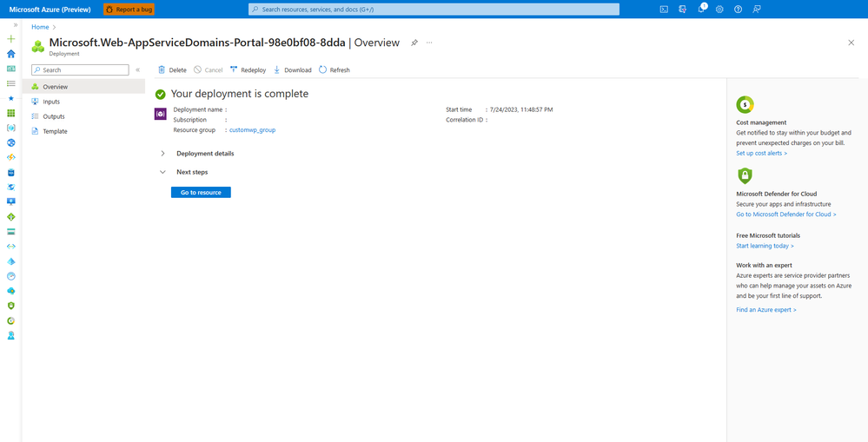Image resolution: width=868 pixels, height=442 pixels.
Task: Open Storage accounts sidebar icon
Action: pos(11,231)
